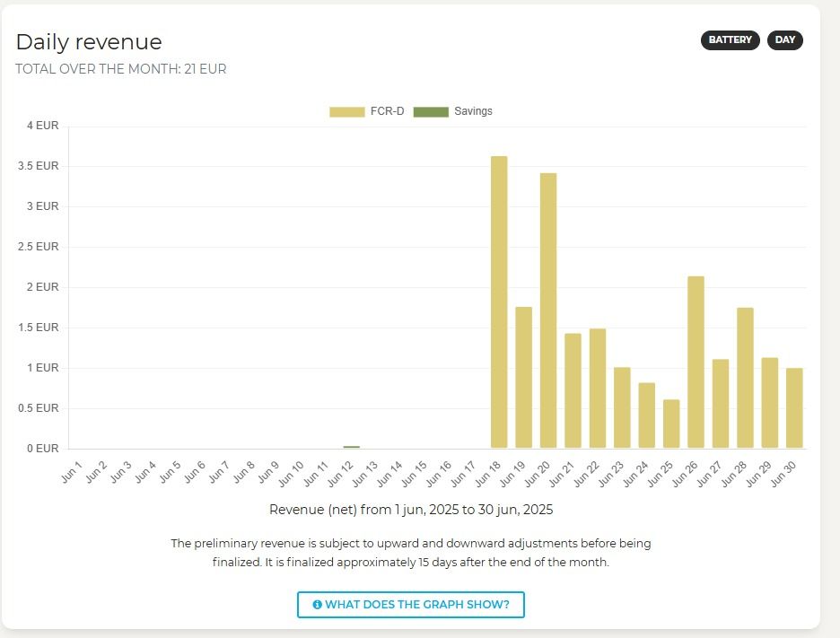The image size is (840, 638).
Task: Click the Jun 23 revenue bar
Action: (x=622, y=407)
